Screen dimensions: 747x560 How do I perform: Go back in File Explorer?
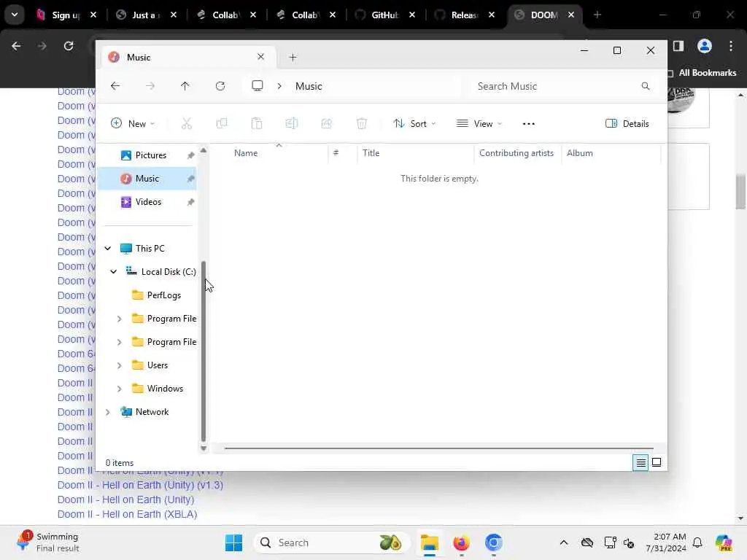point(115,86)
